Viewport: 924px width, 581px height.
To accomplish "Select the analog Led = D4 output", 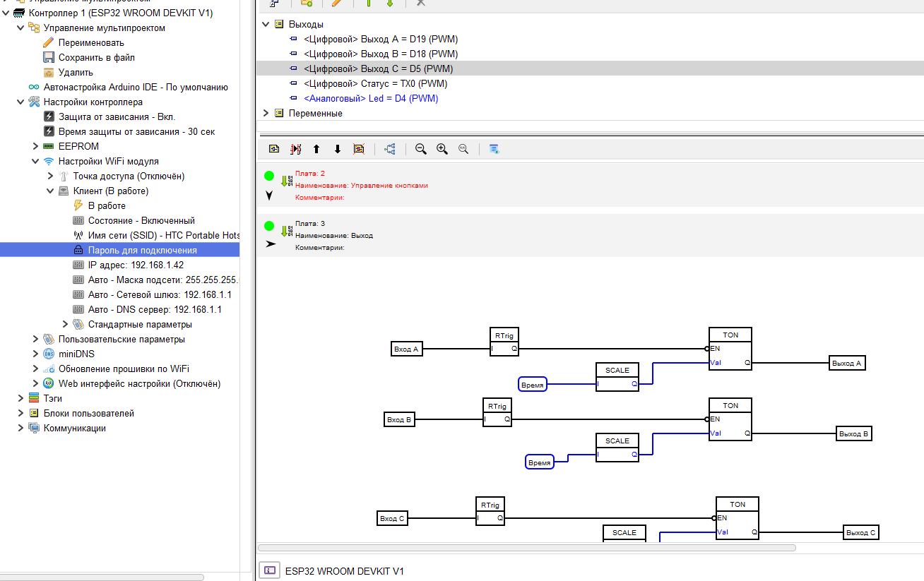I will click(371, 98).
